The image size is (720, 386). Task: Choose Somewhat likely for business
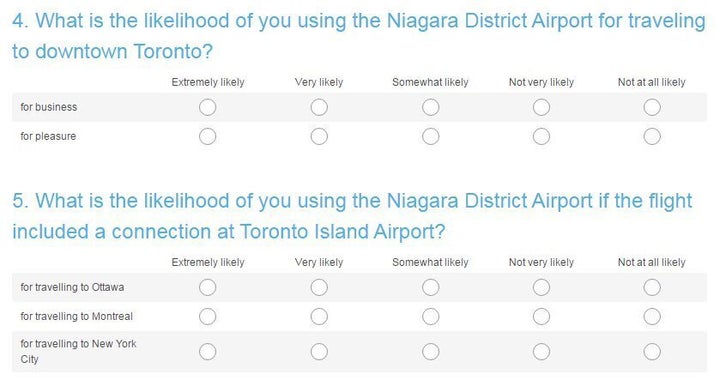(x=431, y=107)
